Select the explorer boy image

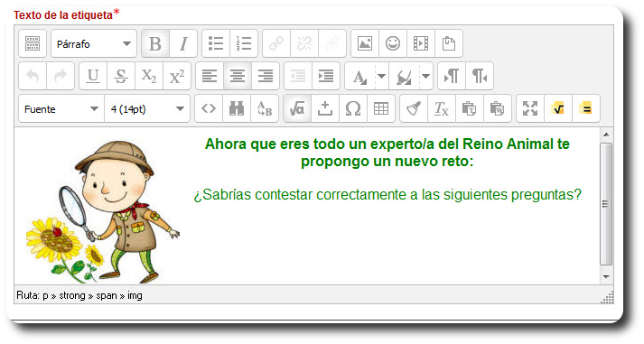click(x=103, y=211)
